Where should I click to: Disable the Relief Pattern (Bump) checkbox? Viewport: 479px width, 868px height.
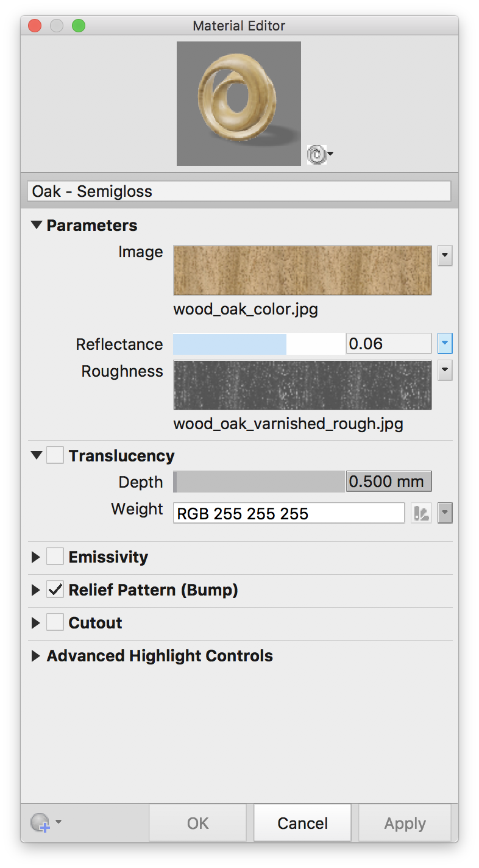[55, 589]
